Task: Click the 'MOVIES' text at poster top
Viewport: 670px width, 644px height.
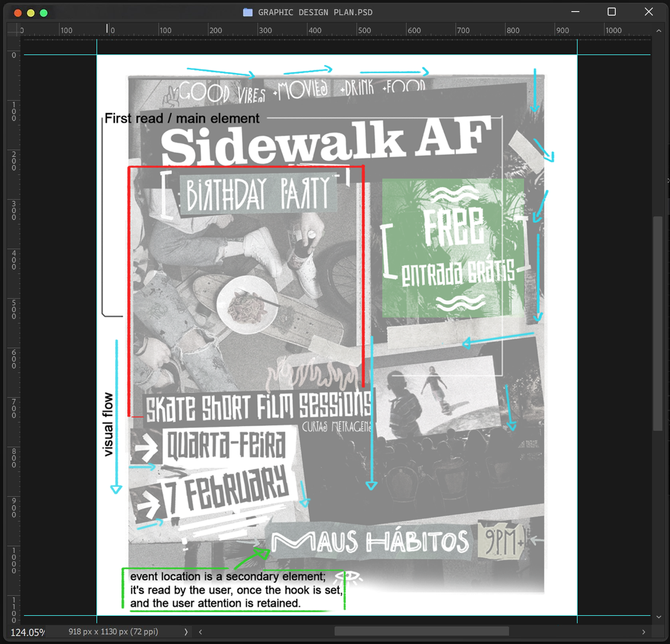Action: pyautogui.click(x=303, y=90)
